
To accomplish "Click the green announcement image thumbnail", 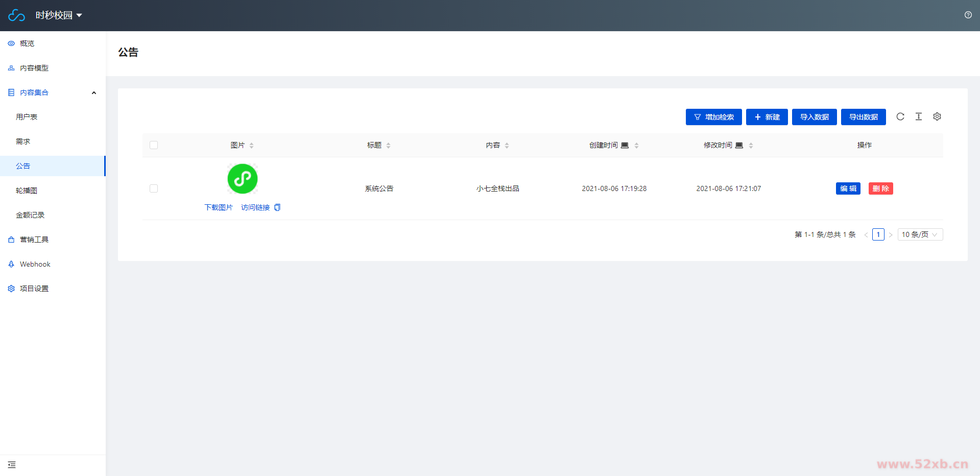I will (x=242, y=179).
